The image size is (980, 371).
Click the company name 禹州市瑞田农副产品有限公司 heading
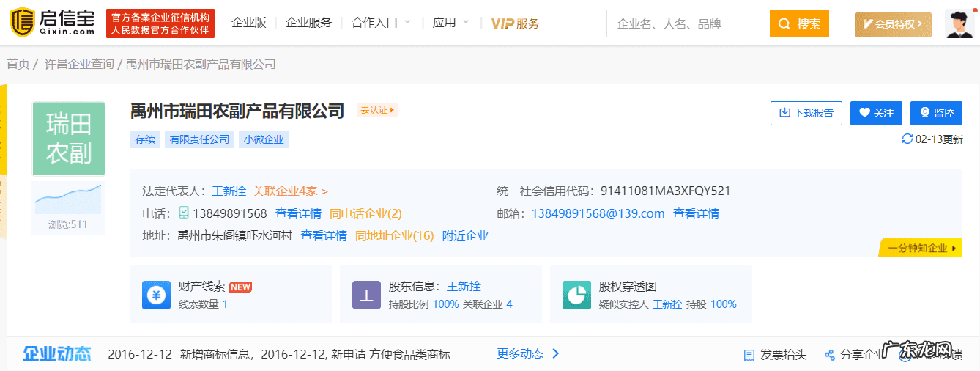(x=237, y=111)
